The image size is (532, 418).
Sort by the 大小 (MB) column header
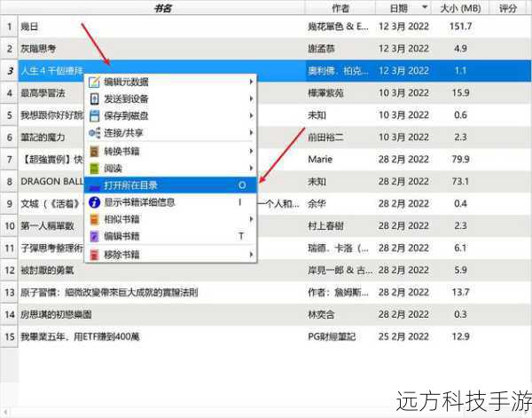click(460, 7)
